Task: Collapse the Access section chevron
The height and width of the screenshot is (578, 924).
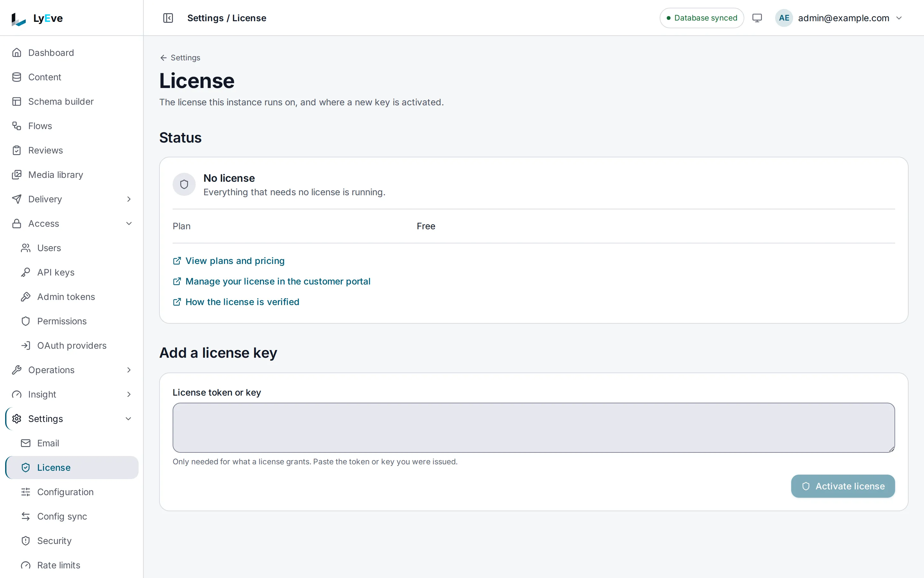Action: (x=129, y=223)
